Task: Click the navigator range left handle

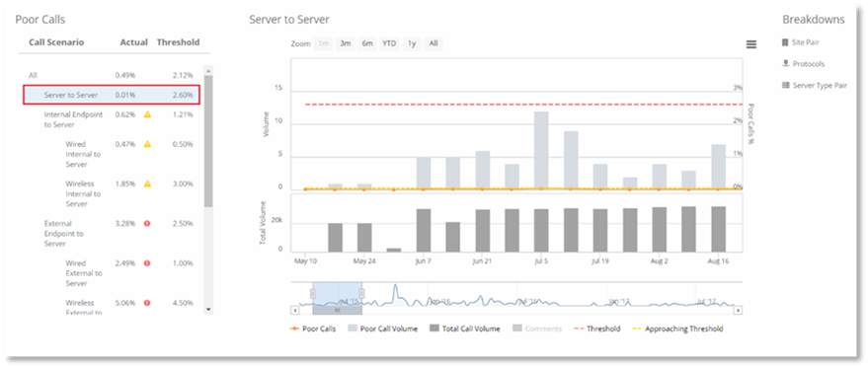Action: (x=313, y=294)
